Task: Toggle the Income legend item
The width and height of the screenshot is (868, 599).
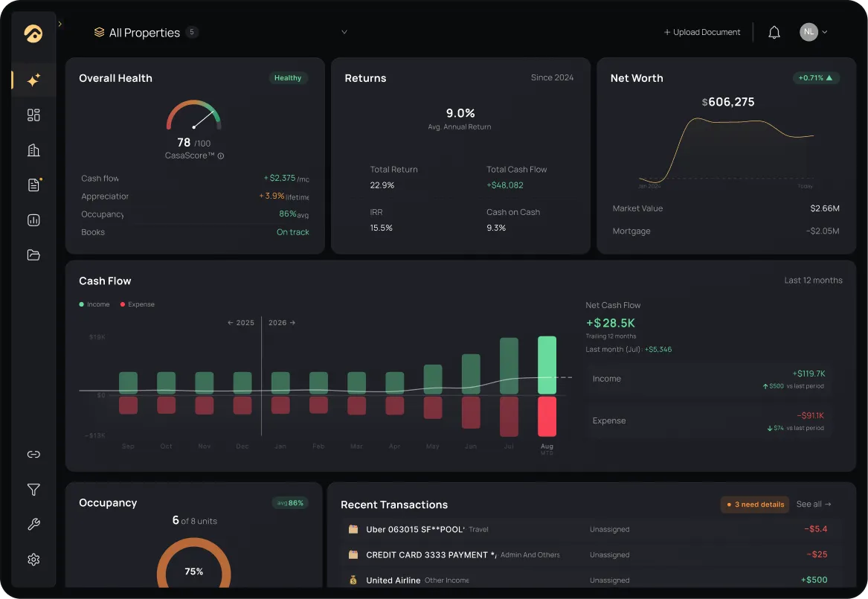Action: point(94,304)
